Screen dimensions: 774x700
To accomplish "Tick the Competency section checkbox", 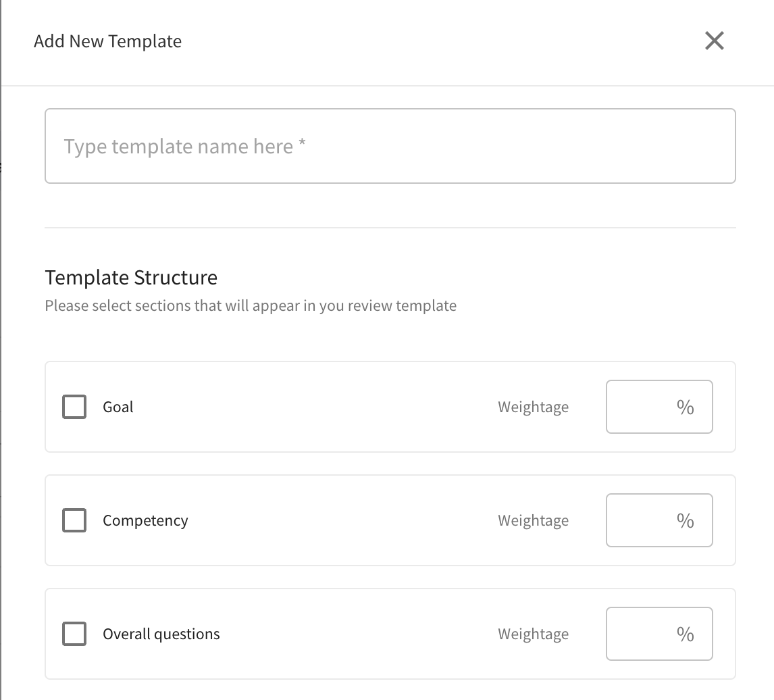I will [x=74, y=520].
